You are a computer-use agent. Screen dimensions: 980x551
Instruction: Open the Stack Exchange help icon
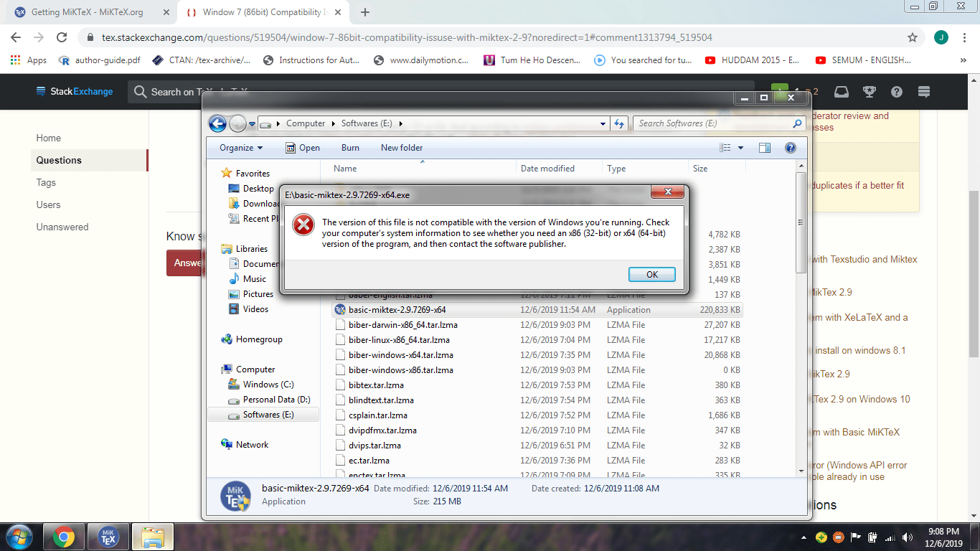pos(897,92)
